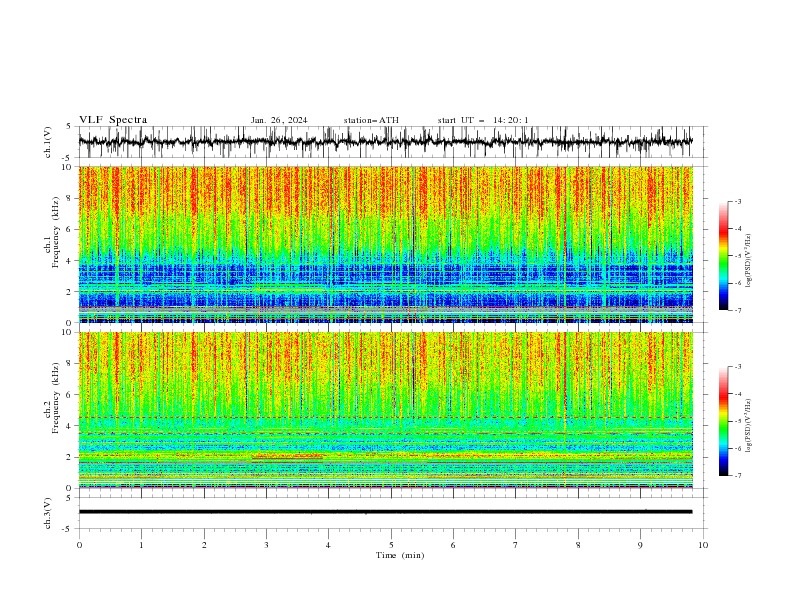Click time axis tick label '10'
The width and height of the screenshot is (792, 612).
click(703, 545)
